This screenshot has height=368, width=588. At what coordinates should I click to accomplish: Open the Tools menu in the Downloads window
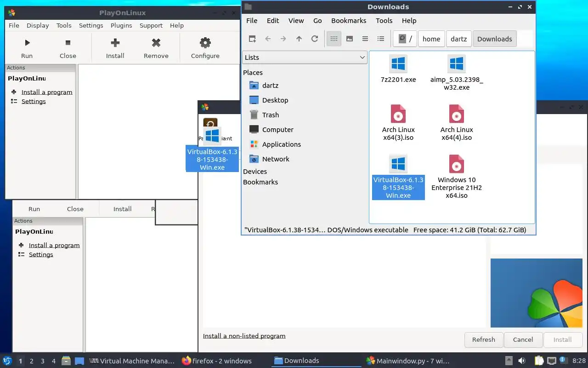[384, 20]
